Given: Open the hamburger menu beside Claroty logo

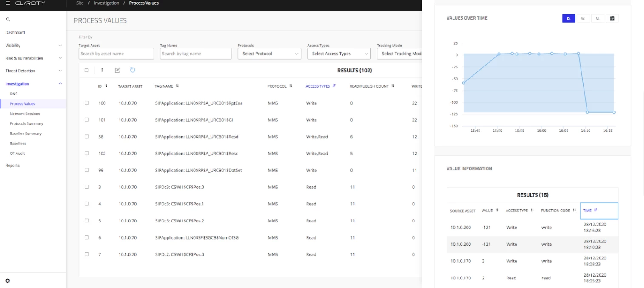Looking at the screenshot, I should click(8, 3).
